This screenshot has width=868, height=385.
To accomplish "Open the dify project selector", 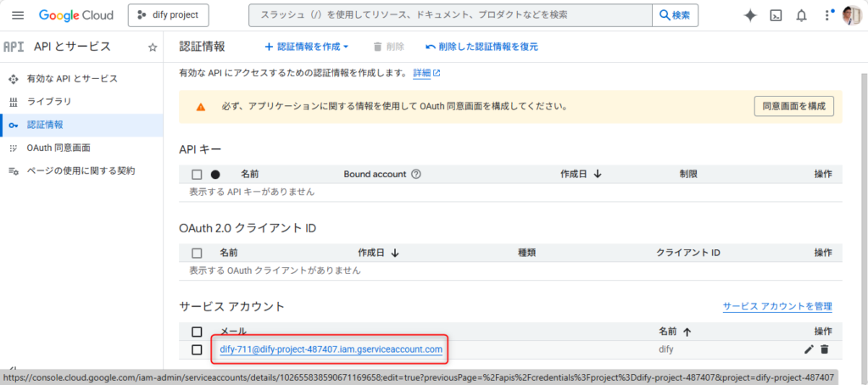I will point(168,15).
